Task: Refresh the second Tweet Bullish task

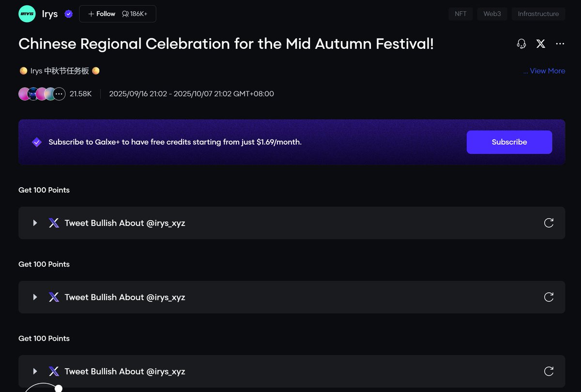Action: pyautogui.click(x=549, y=297)
